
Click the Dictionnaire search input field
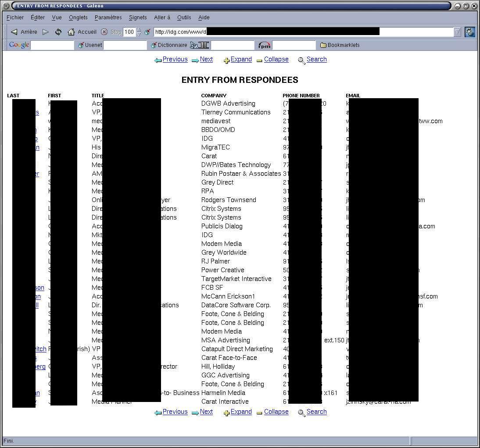233,45
